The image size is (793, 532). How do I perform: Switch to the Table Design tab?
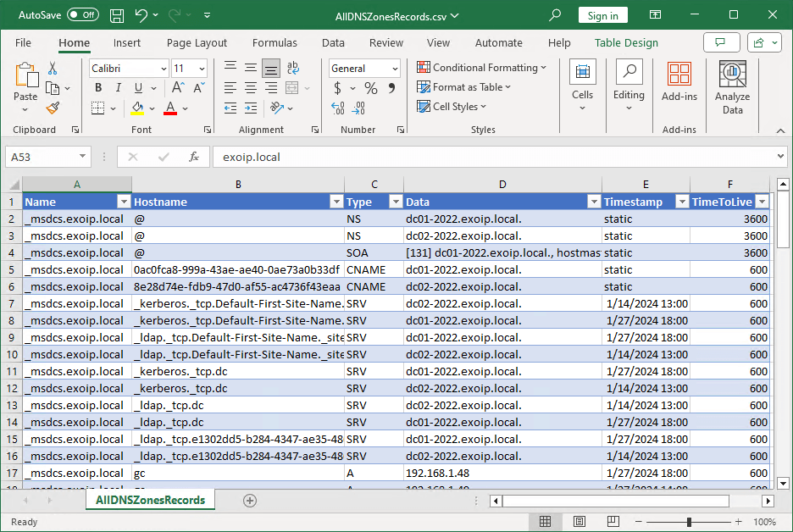pos(626,42)
